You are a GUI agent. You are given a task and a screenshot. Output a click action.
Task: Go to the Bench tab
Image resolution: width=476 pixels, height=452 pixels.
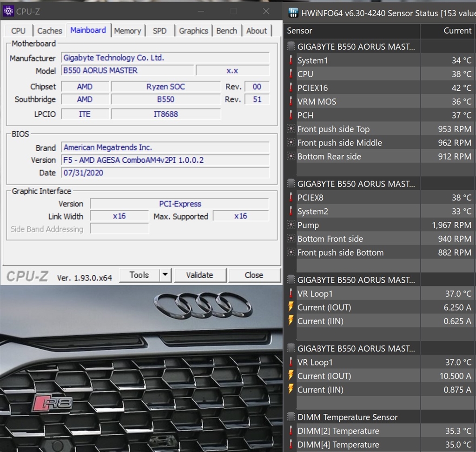[226, 31]
